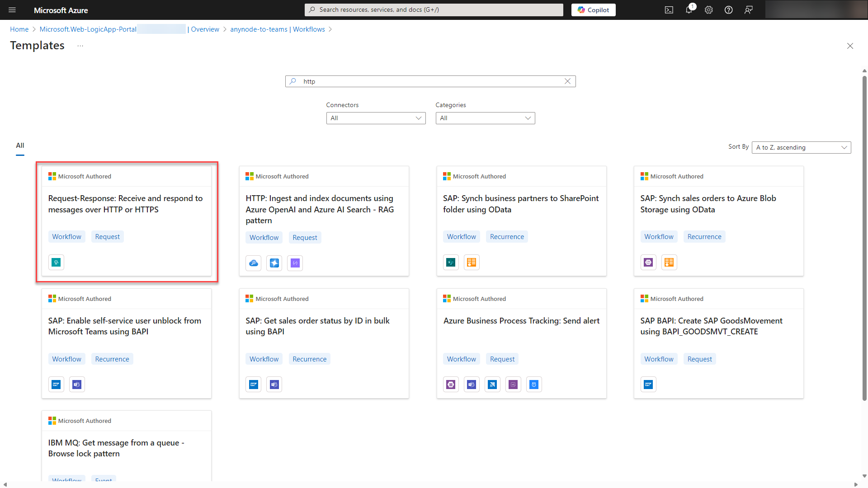Switch to the All templates tab
Viewport: 868px width, 488px height.
pyautogui.click(x=20, y=145)
